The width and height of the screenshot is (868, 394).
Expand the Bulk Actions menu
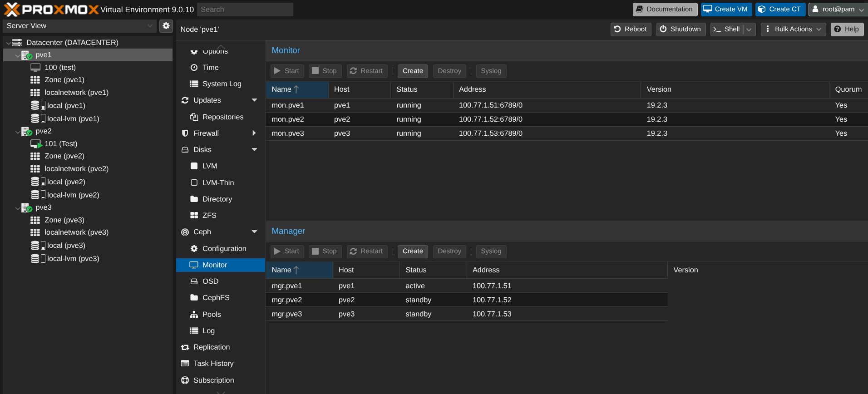[x=793, y=30]
